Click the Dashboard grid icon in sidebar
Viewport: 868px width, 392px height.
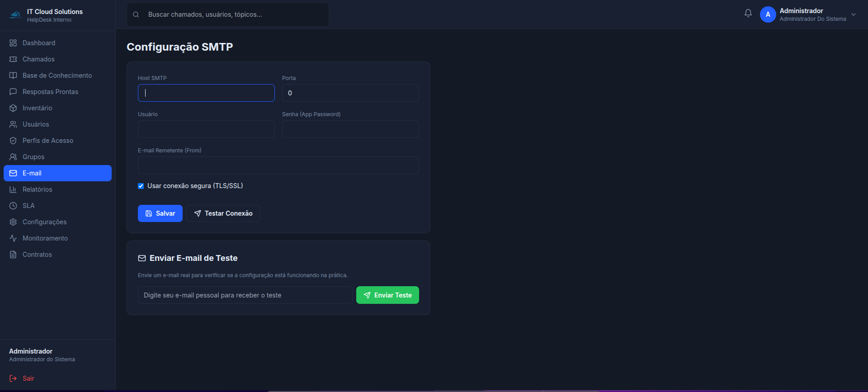(x=13, y=43)
